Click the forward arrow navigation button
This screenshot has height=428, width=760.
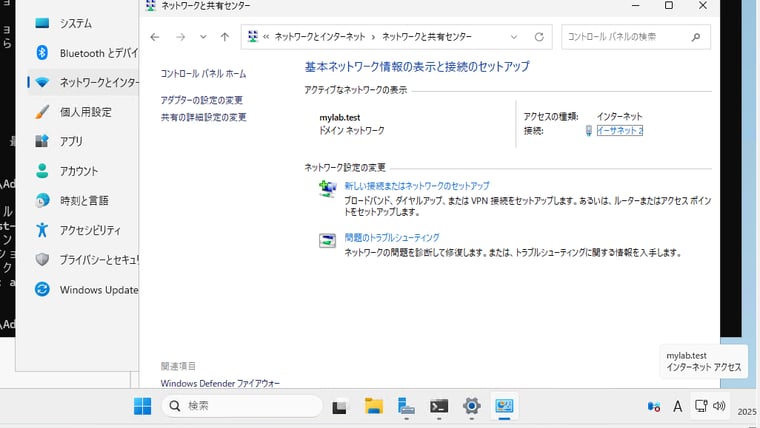[x=180, y=37]
